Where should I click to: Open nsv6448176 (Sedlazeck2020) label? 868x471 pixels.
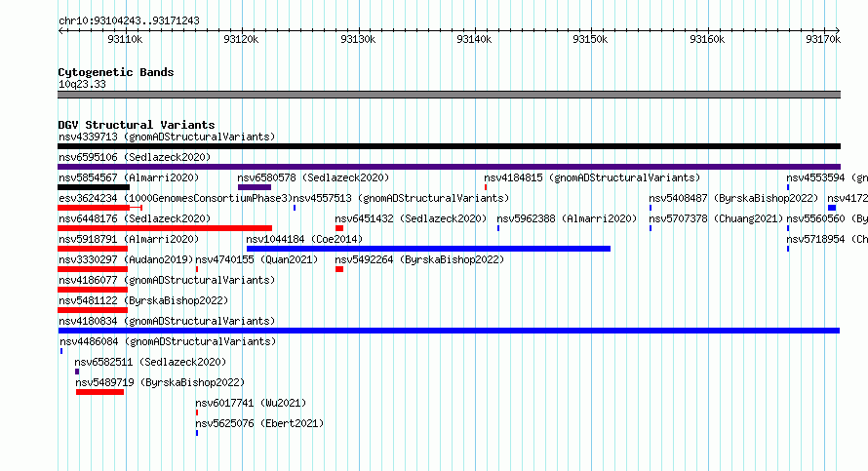coord(135,218)
